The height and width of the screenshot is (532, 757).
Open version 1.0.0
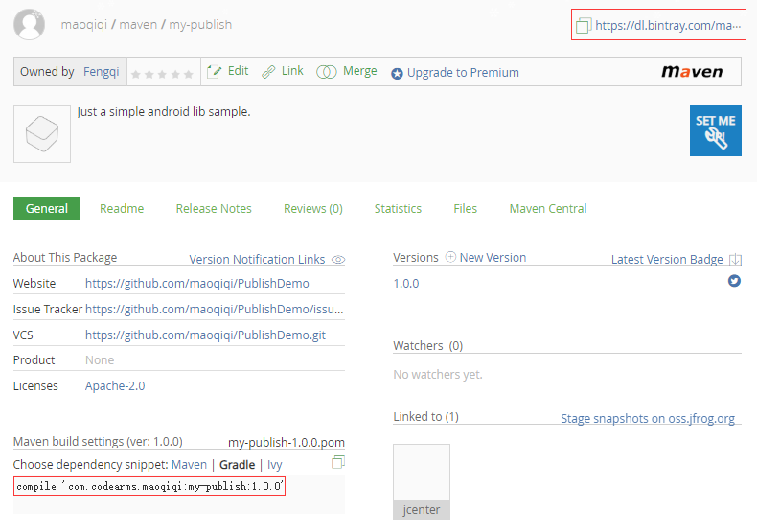[406, 284]
